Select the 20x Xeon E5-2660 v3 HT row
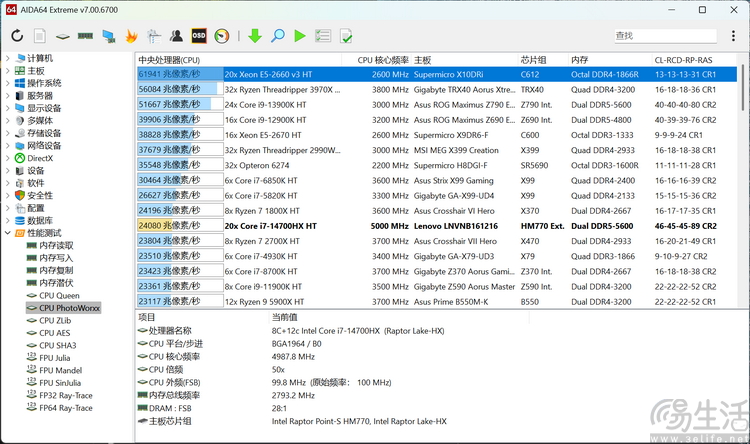The width and height of the screenshot is (750, 444). [x=437, y=74]
